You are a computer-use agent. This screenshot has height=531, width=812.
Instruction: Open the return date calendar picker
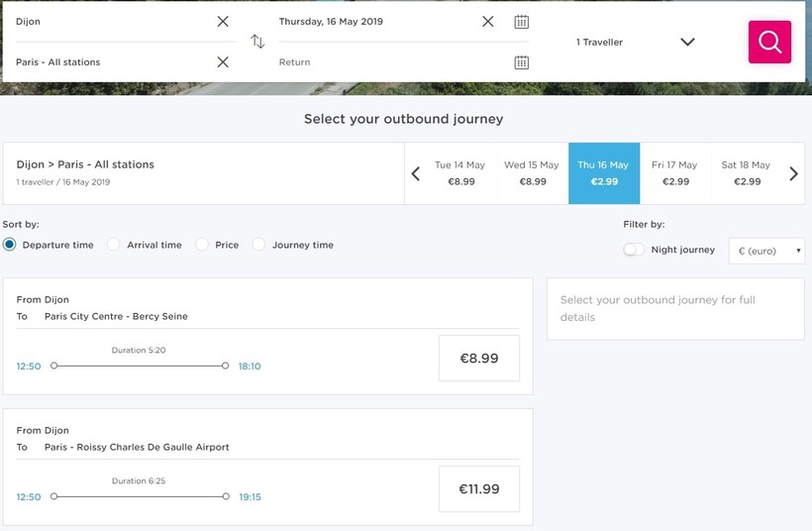[522, 62]
